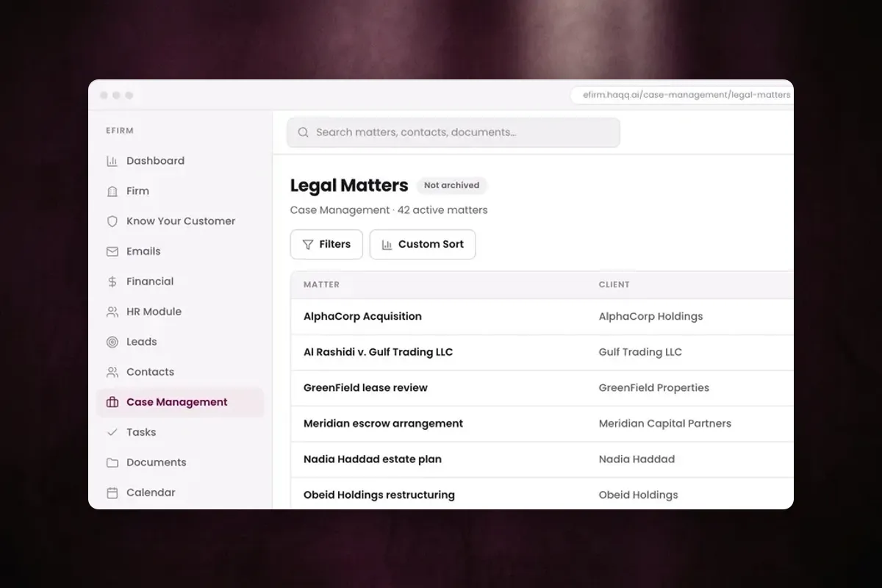
Task: Click the Emails envelope icon
Action: pyautogui.click(x=112, y=251)
